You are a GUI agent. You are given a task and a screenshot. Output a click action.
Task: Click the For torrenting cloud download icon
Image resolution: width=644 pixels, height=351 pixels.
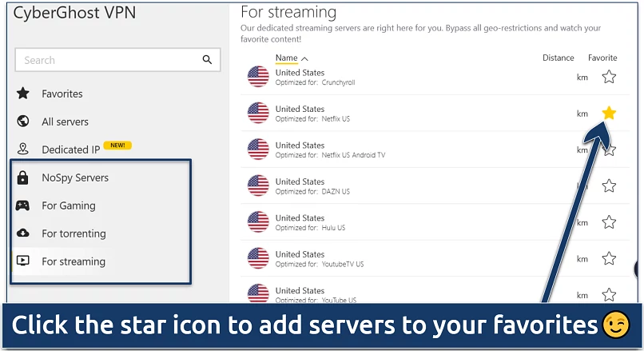(x=23, y=233)
